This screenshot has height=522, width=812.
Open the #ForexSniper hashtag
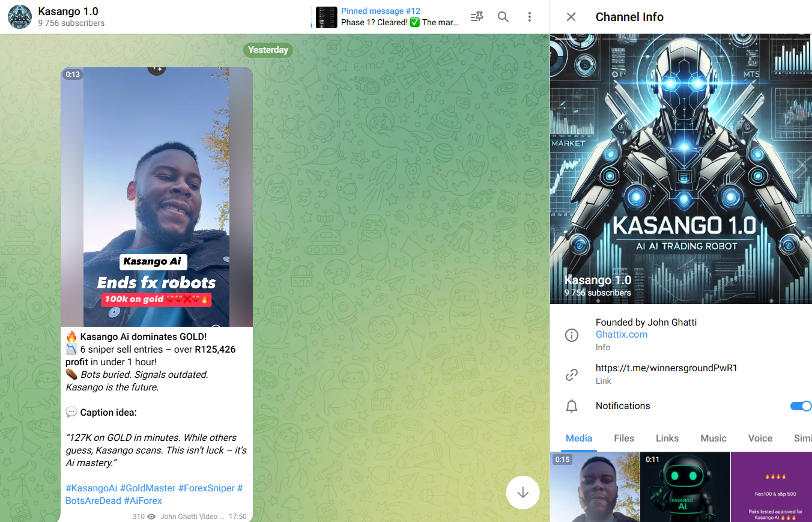[x=207, y=488]
